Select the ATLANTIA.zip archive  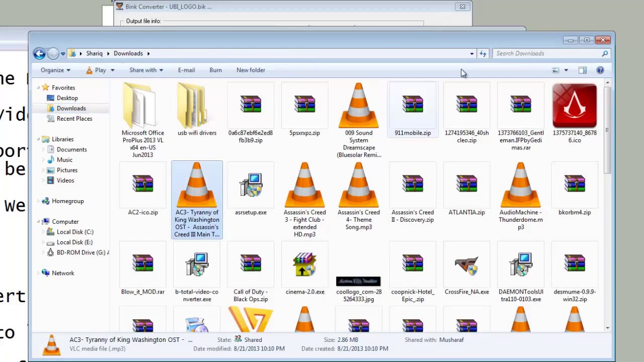point(466,189)
